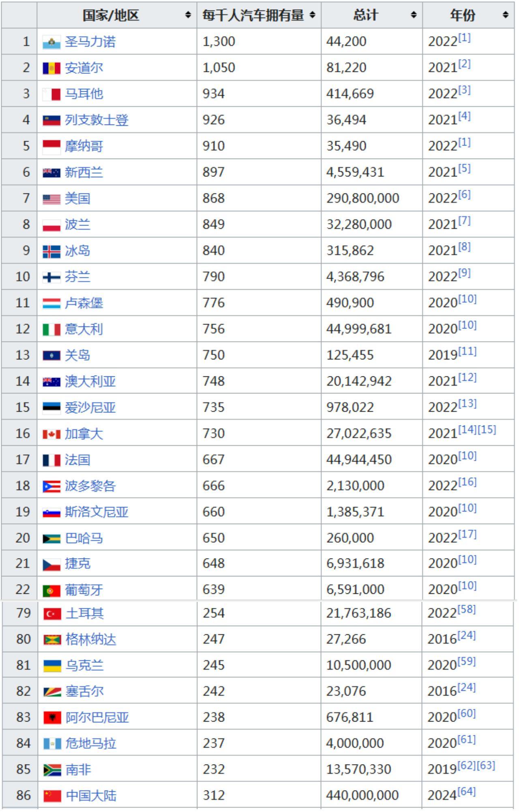Click the Portugal flag icon
Viewport: 519px width, 812px height.
51,591
